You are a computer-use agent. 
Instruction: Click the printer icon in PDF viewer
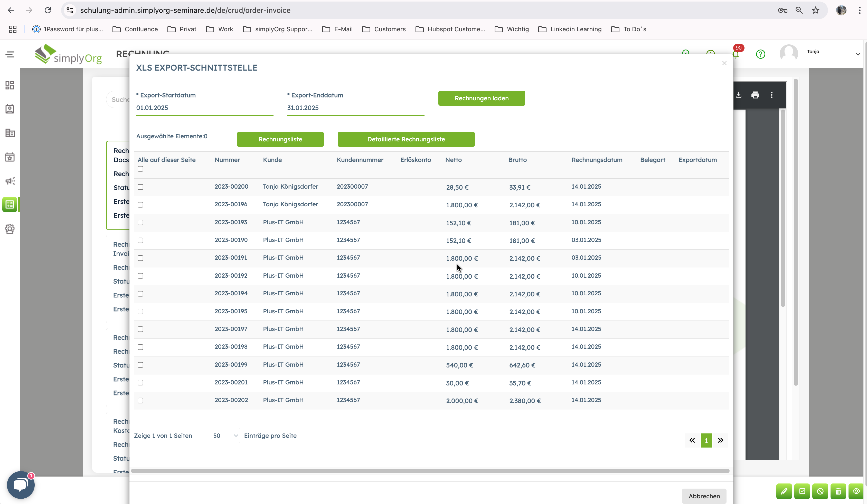click(x=755, y=95)
